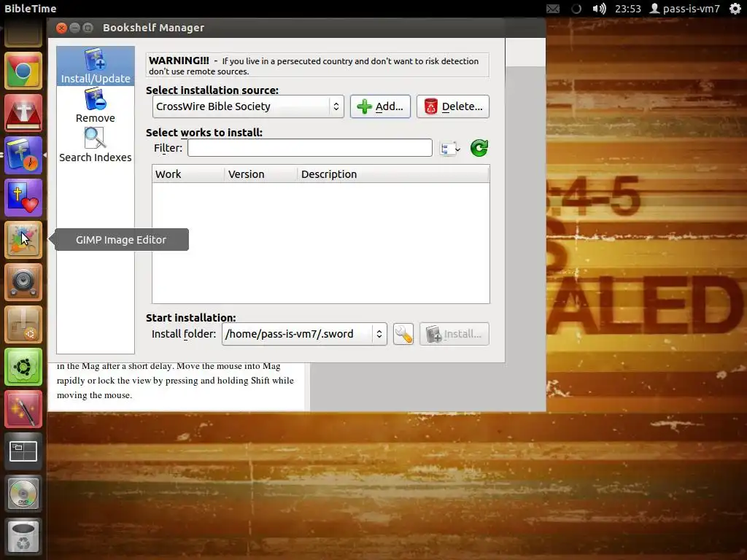Viewport: 747px width, 560px height.
Task: Open the system gear menu
Action: [x=735, y=9]
